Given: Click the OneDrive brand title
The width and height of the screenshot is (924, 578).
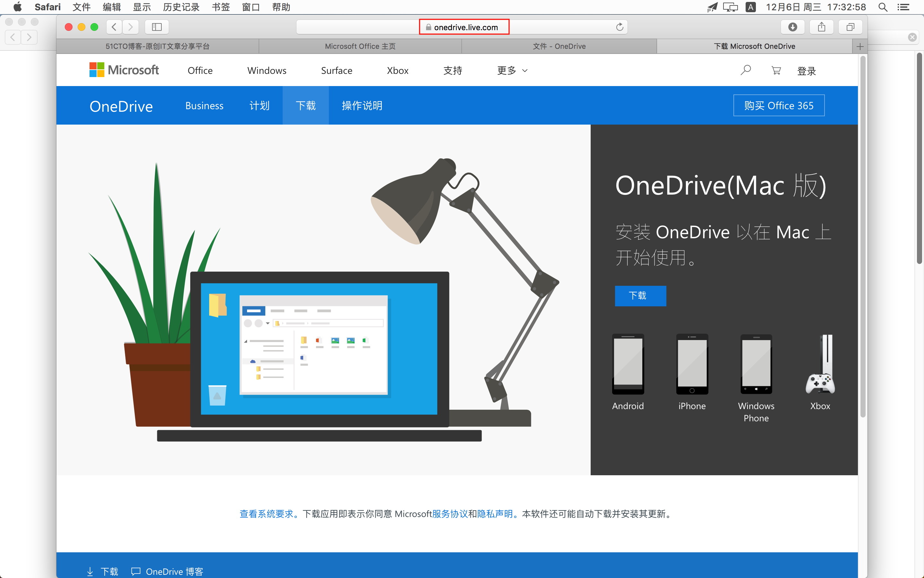Looking at the screenshot, I should tap(121, 106).
